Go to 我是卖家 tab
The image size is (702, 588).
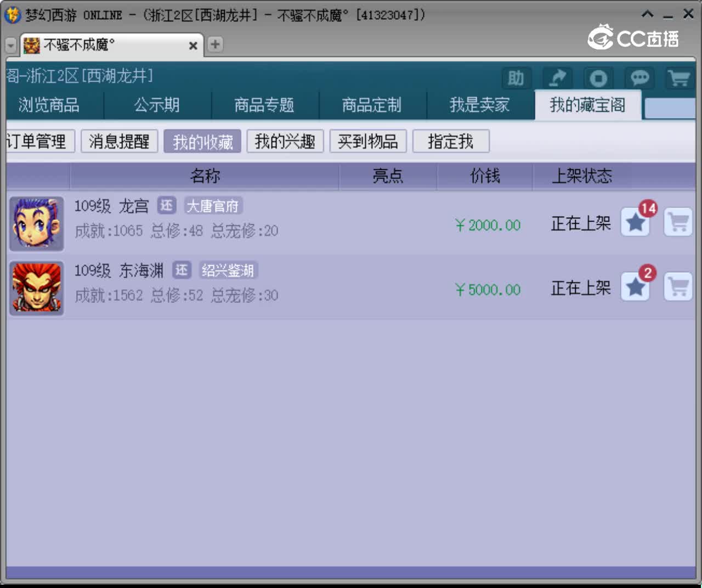click(480, 105)
